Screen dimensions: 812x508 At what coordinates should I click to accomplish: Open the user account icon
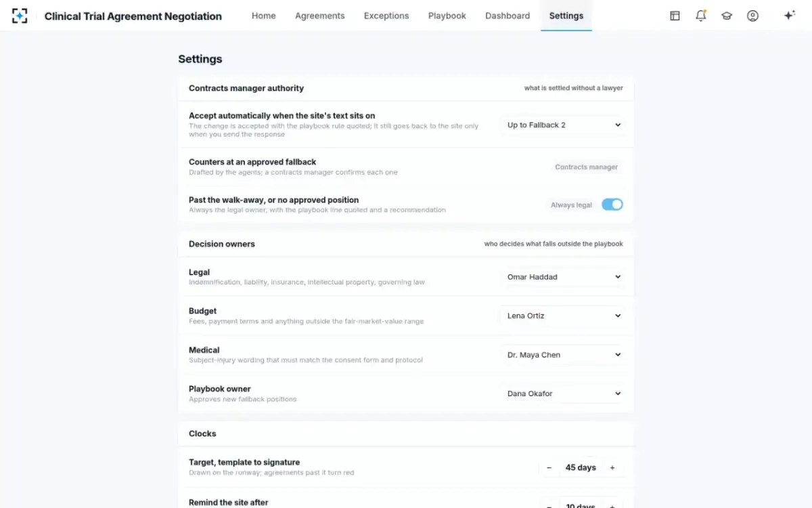(x=752, y=16)
